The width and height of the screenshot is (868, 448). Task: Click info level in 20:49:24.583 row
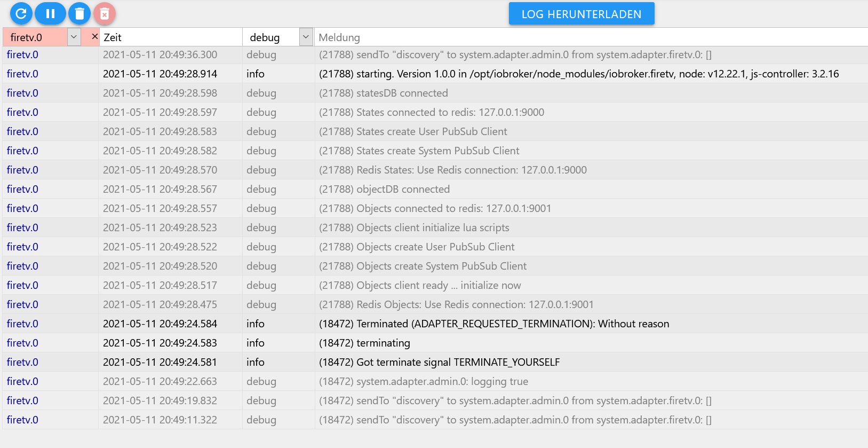(256, 343)
